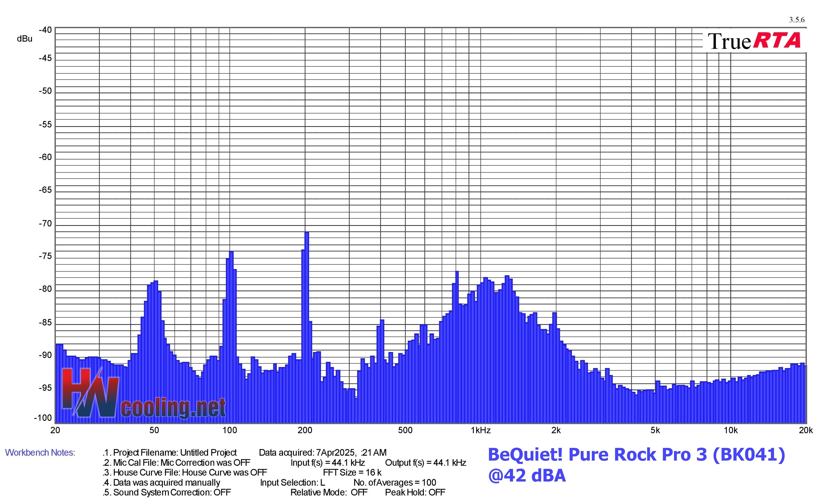Select "Project Filename: Untitled Project" note
This screenshot has height=504, width=827.
click(x=175, y=453)
